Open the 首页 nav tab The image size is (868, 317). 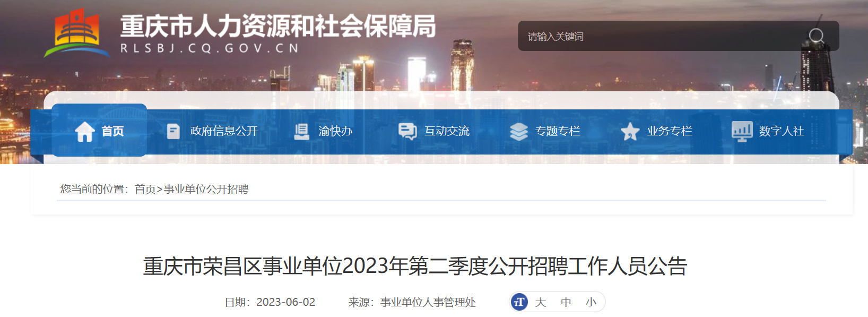tap(99, 130)
